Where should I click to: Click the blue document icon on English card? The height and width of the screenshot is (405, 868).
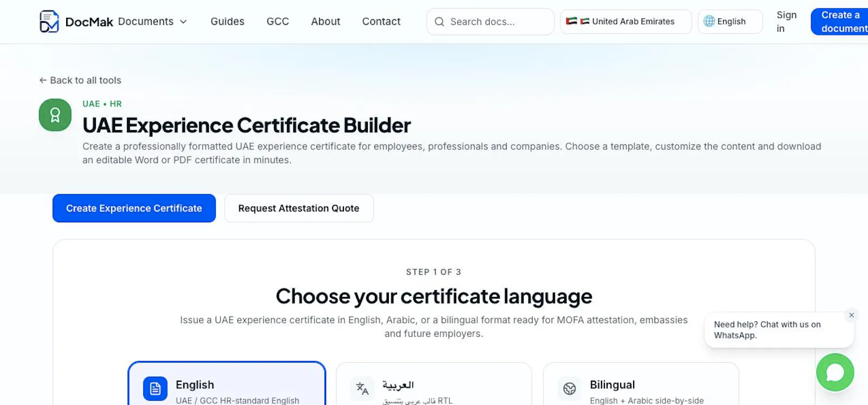click(x=155, y=389)
